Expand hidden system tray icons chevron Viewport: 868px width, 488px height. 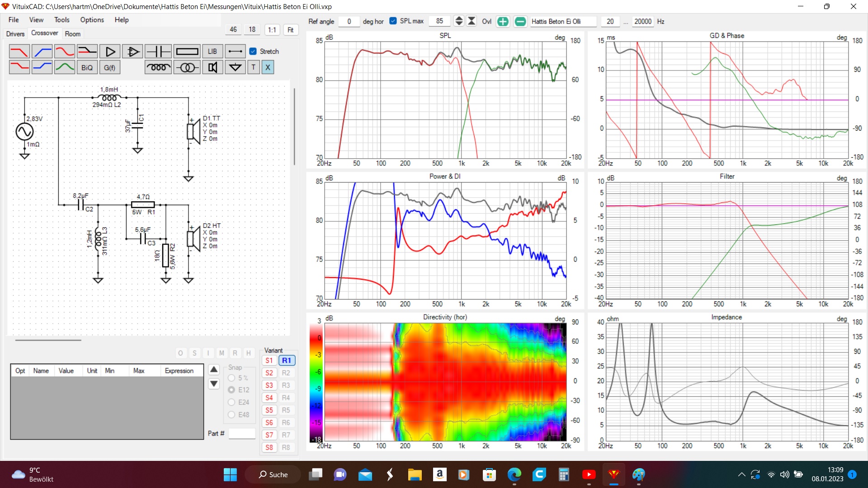[x=741, y=474]
